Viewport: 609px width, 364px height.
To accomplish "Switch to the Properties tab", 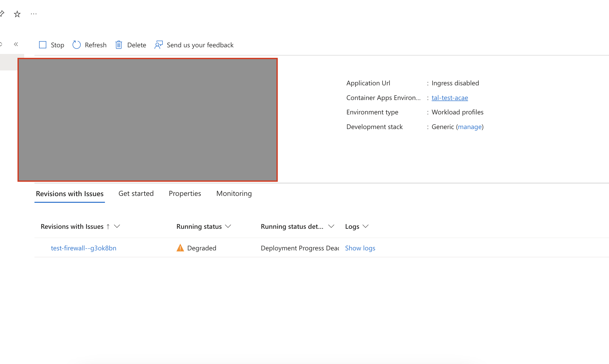I will point(185,193).
